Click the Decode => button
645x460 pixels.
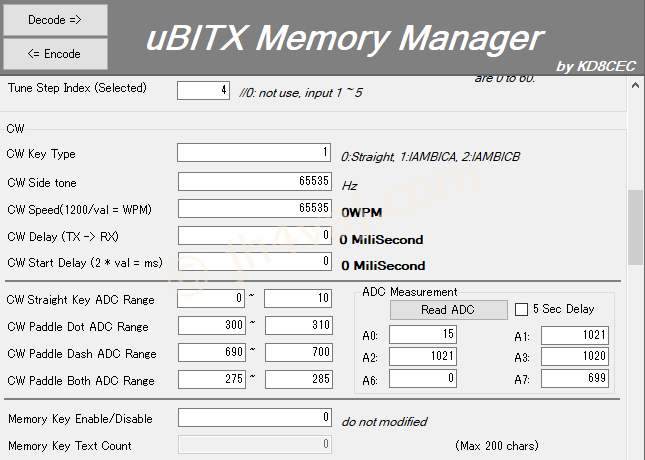point(56,20)
